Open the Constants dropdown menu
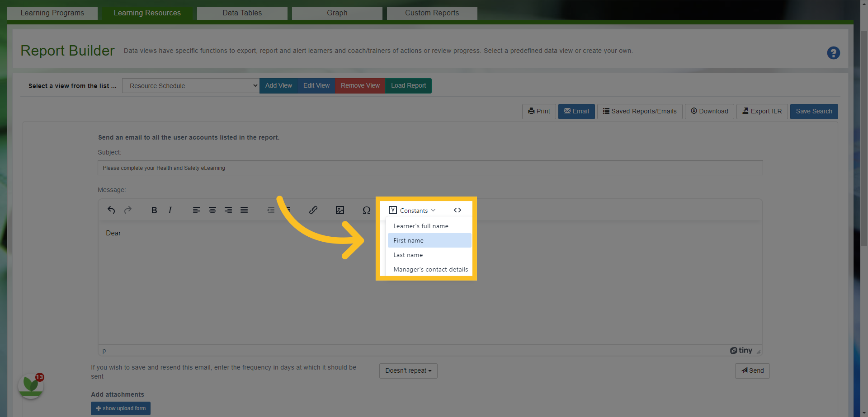This screenshot has height=417, width=868. [x=412, y=211]
